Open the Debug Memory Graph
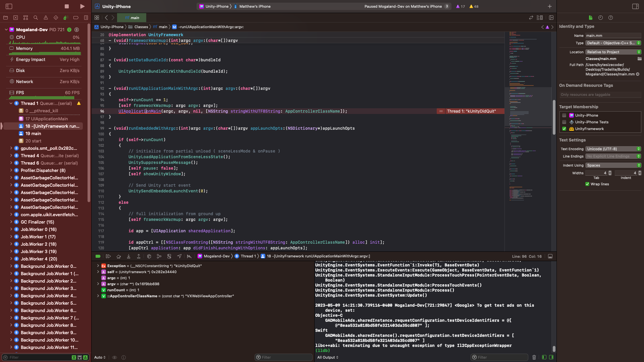Screen dimensions: 644x362 tap(159, 256)
